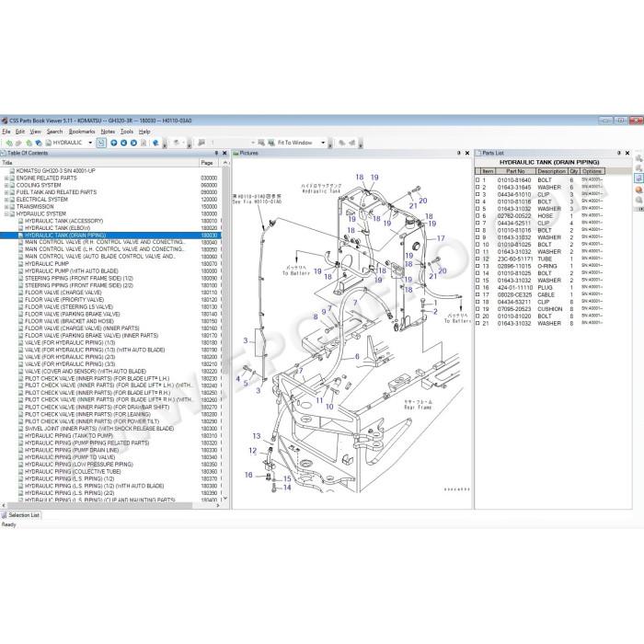Click the blue left-arrow previous page icon

coord(123,143)
